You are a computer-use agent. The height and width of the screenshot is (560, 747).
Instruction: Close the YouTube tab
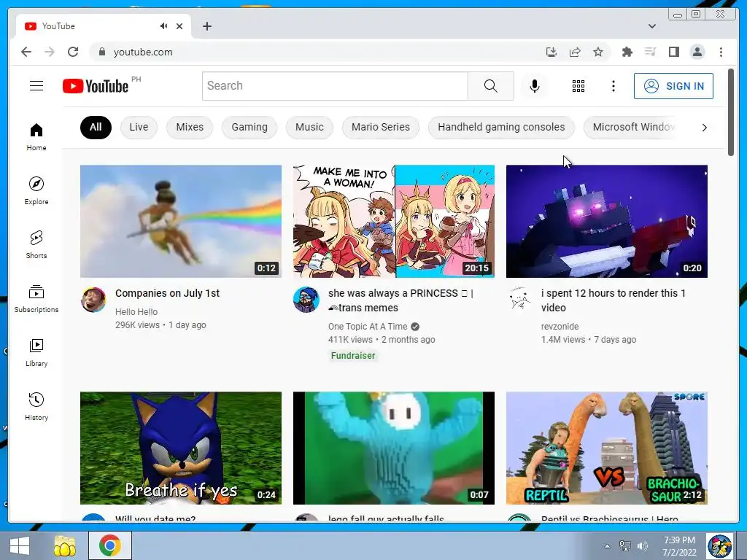(179, 26)
